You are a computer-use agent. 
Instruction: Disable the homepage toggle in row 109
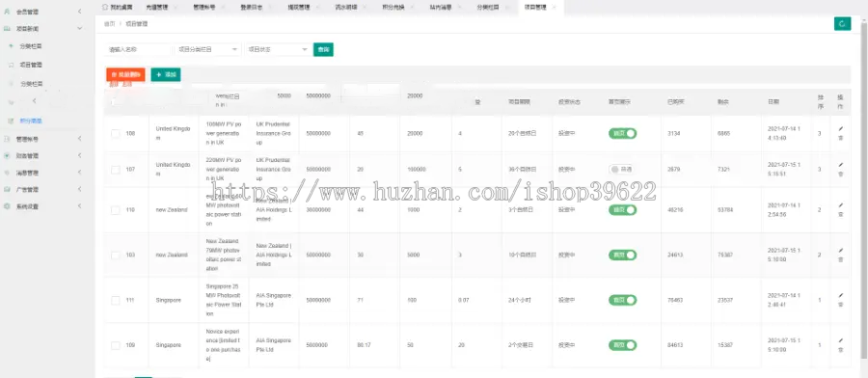pyautogui.click(x=623, y=345)
